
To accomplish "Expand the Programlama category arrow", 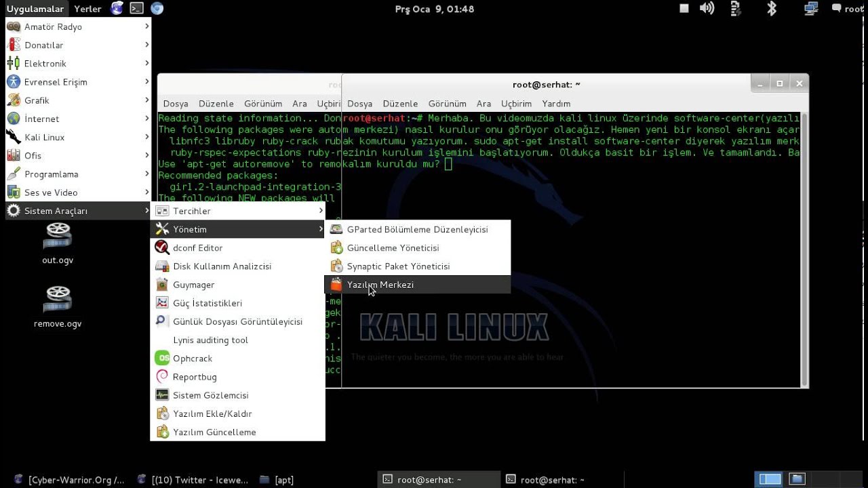I will pos(146,174).
